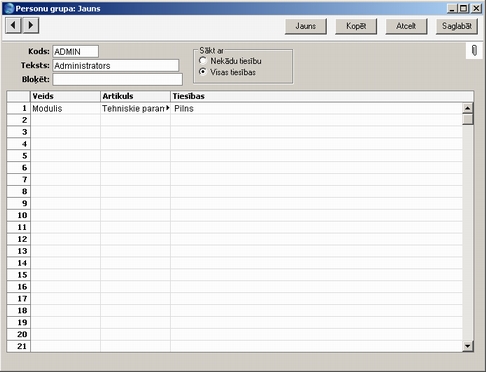This screenshot has width=486, height=372.
Task: Open the Artikuls lookup arrow in row 1
Action: (168, 108)
